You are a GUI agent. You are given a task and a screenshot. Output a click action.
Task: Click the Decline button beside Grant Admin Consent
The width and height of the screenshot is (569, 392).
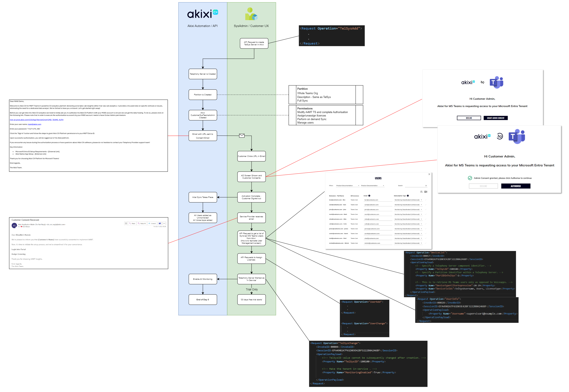[469, 118]
